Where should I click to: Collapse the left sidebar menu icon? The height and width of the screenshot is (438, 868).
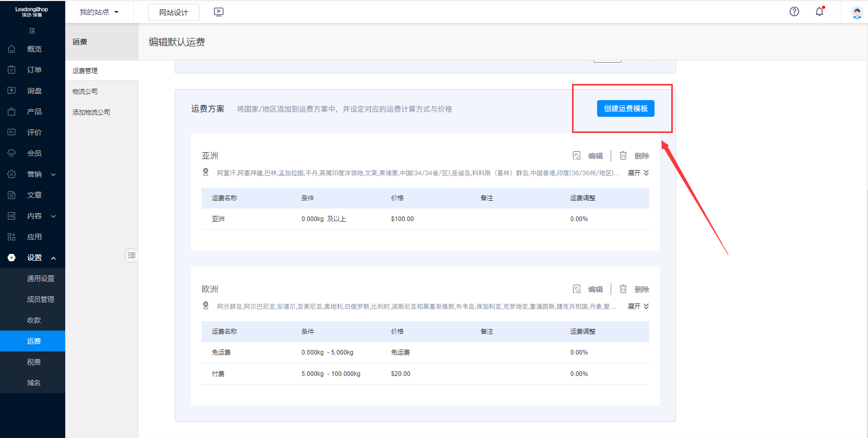pyautogui.click(x=32, y=31)
